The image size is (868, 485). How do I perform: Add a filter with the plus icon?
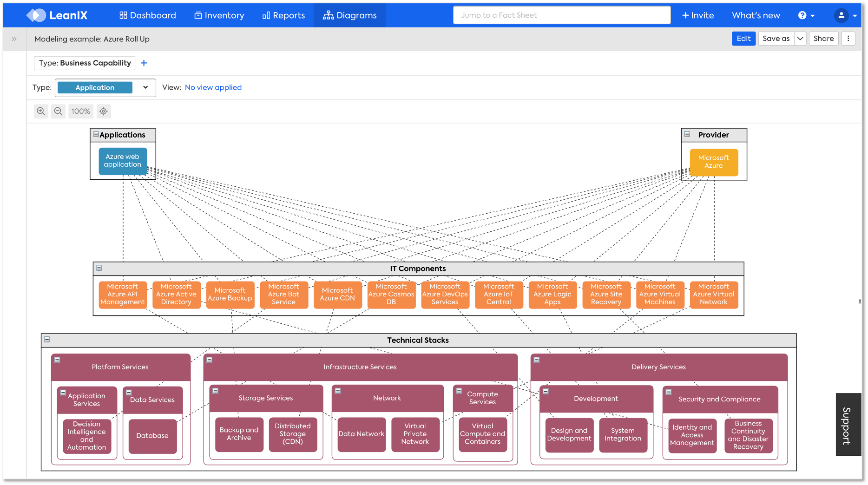click(x=144, y=63)
